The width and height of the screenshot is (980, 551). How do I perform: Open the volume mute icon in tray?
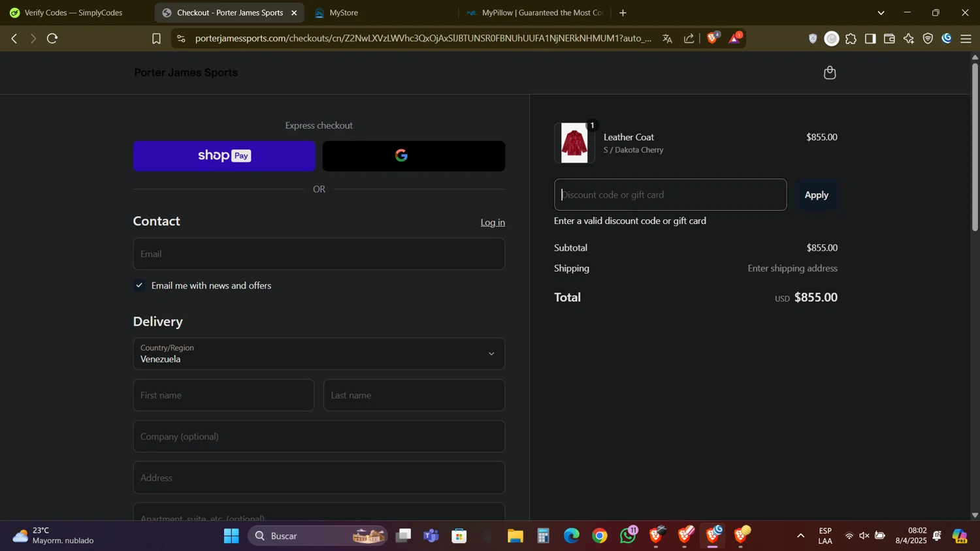tap(864, 536)
